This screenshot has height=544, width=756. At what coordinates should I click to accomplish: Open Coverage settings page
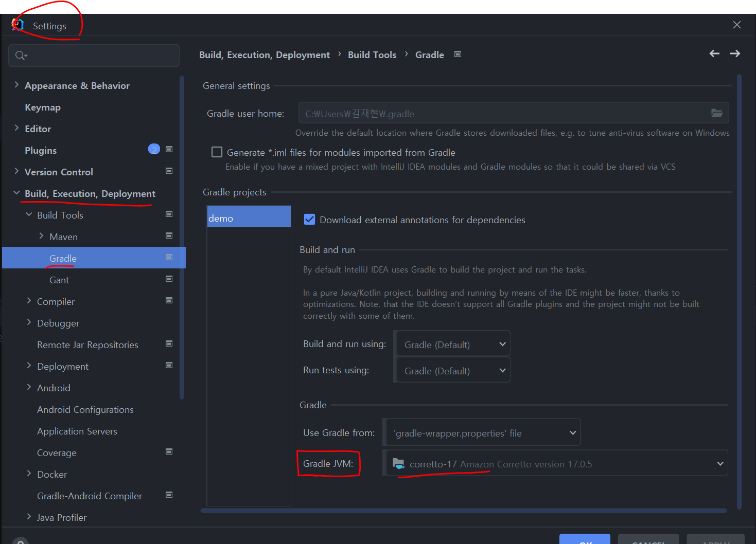click(57, 452)
